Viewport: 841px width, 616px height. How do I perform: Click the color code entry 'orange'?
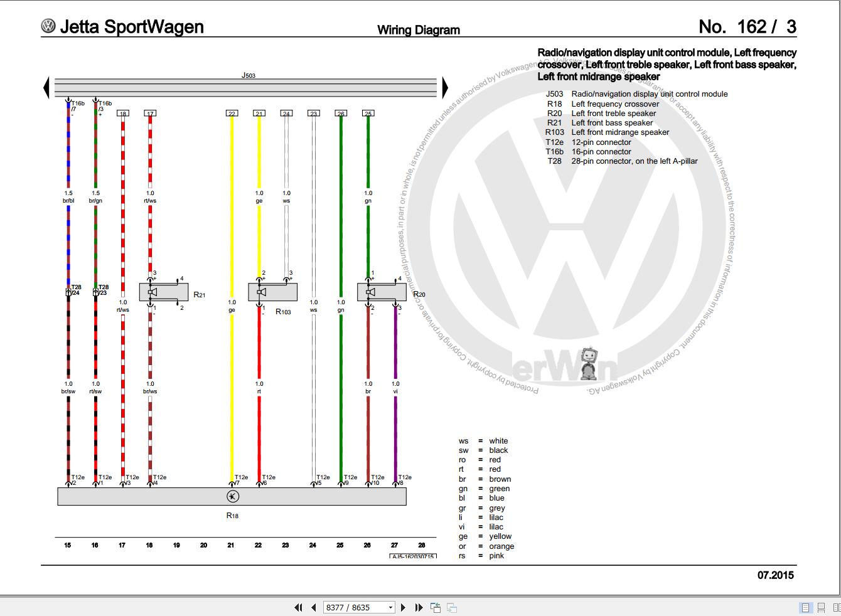501,546
